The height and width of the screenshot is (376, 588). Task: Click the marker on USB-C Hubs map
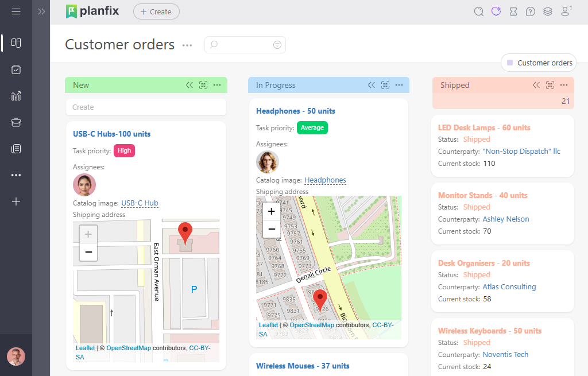[185, 233]
